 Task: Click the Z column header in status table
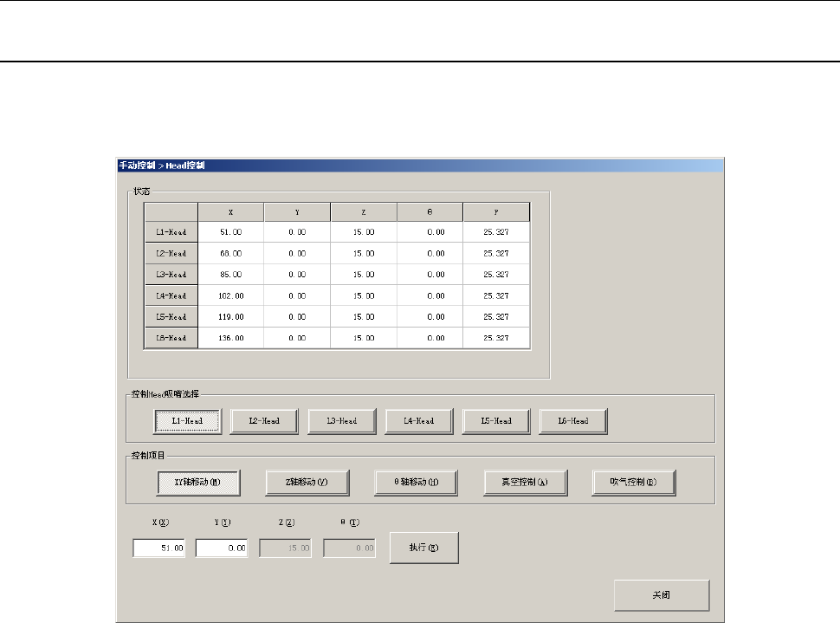tap(363, 211)
